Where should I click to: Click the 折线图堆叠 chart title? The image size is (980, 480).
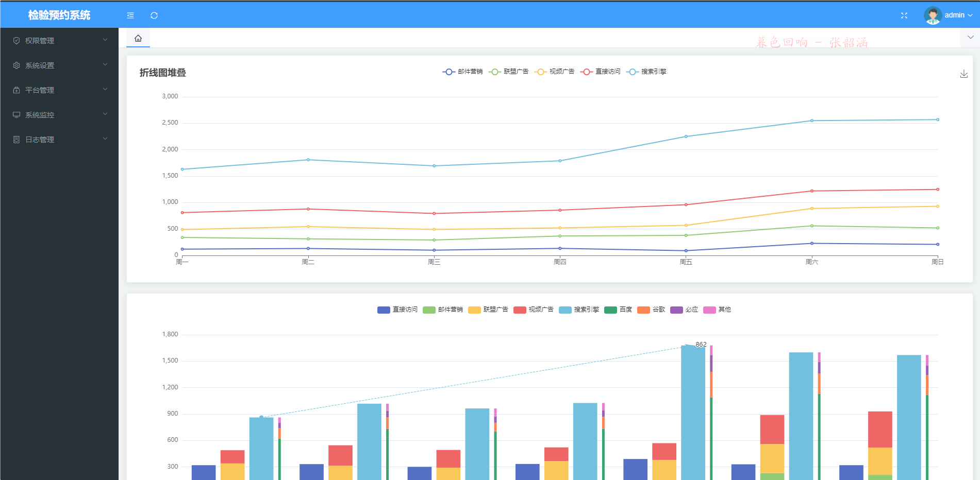(163, 73)
